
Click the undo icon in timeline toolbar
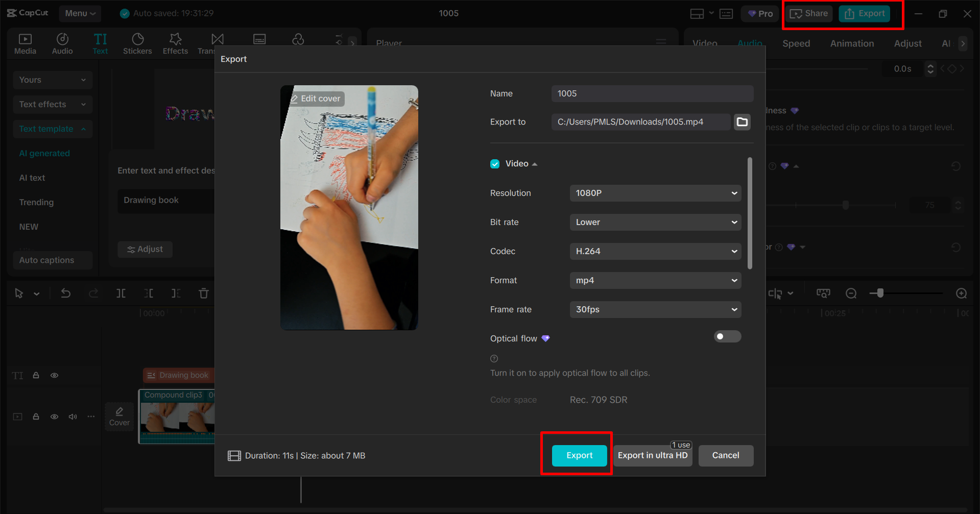[65, 293]
